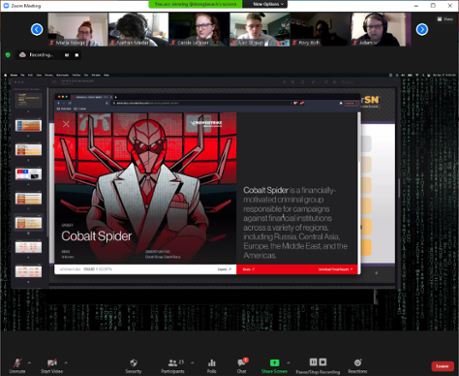Open the Polls icon
Screen dimensions: 459x376
(x=212, y=363)
